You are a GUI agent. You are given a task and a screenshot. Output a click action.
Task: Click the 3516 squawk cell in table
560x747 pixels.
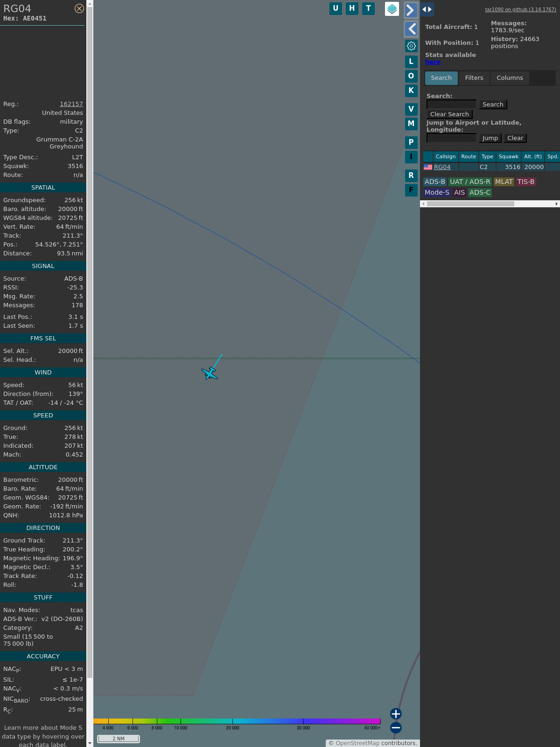coord(509,167)
